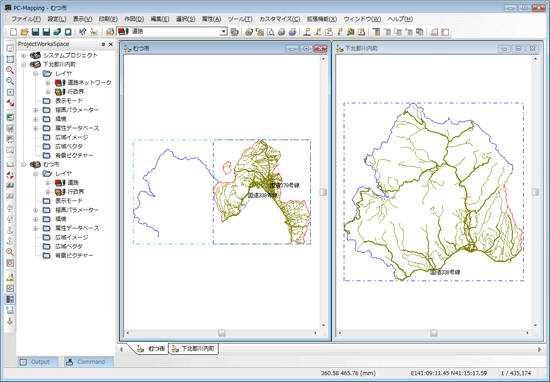Collapse the 下北郡川内町 project node
The image size is (550, 382).
coord(24,65)
